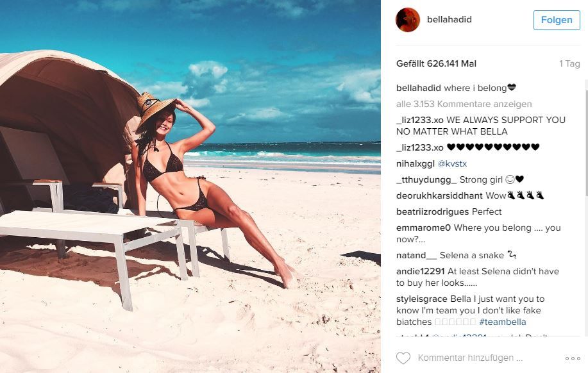588x373 pixels.
Task: Open the _tthuydungg_ commenter profile
Action: [426, 179]
